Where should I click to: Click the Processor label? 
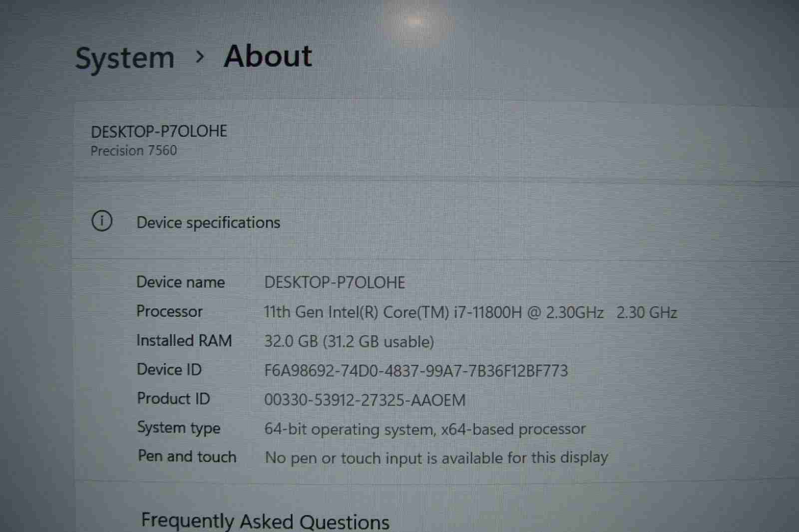click(x=169, y=311)
